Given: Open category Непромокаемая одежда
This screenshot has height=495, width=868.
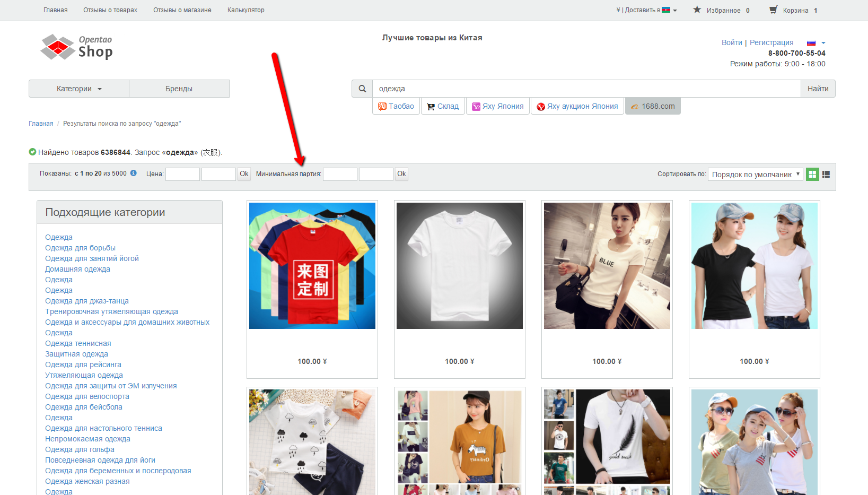Looking at the screenshot, I should (87, 439).
